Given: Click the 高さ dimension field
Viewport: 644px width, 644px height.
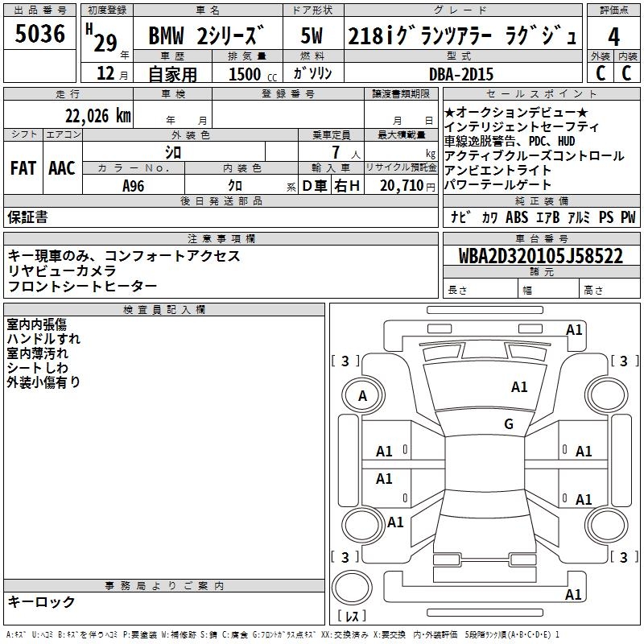Looking at the screenshot, I should [x=610, y=290].
